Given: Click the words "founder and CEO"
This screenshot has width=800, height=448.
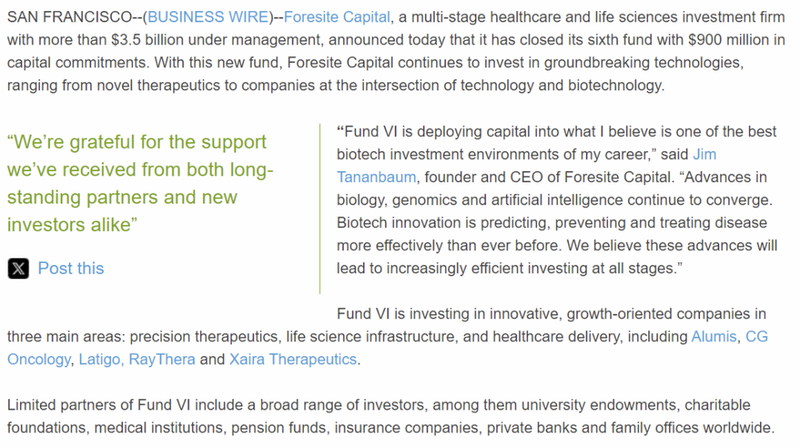Looking at the screenshot, I should [482, 177].
